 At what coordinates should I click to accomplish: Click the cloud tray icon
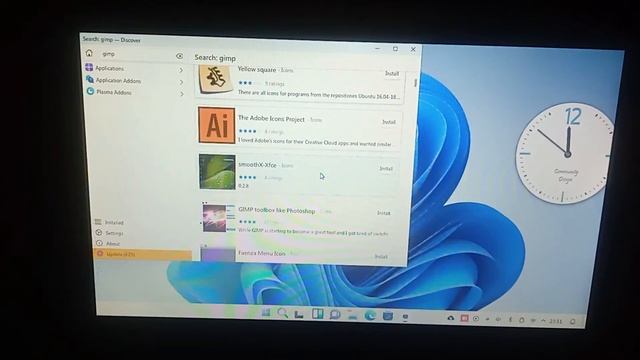click(451, 318)
